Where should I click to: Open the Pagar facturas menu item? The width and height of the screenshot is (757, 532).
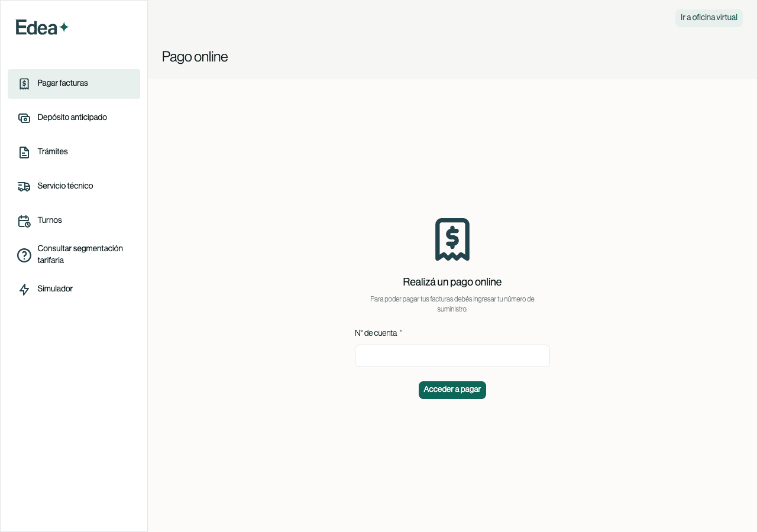74,84
